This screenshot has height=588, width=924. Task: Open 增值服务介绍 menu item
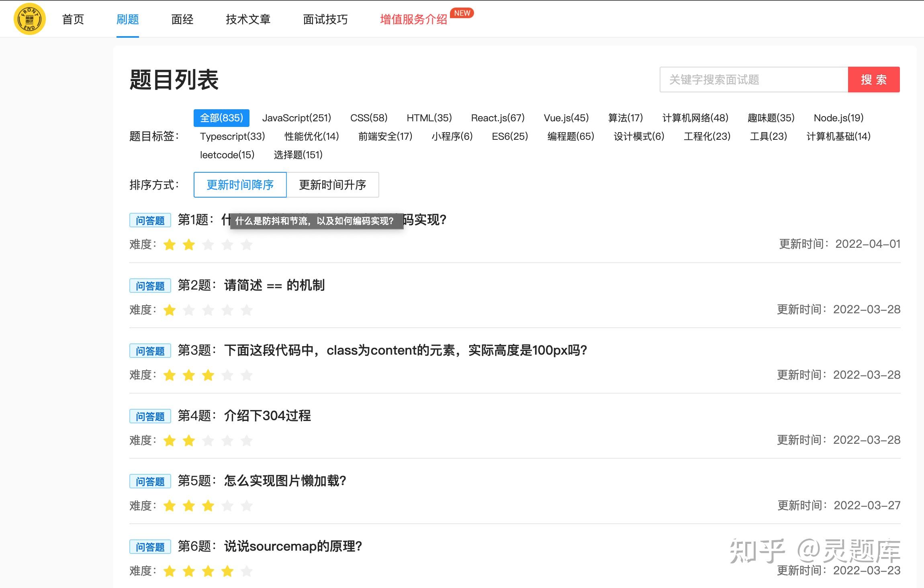tap(413, 19)
